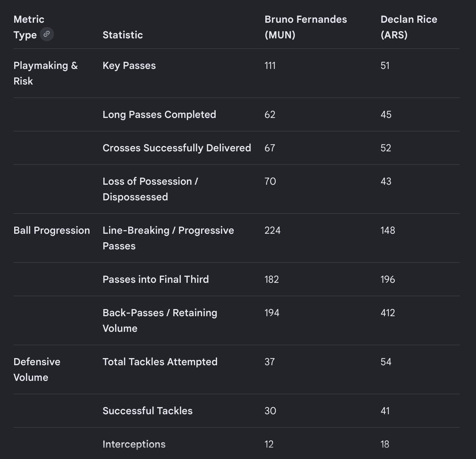Select the Declan Rice (ARS) column header
The image size is (476, 459).
[x=409, y=27]
